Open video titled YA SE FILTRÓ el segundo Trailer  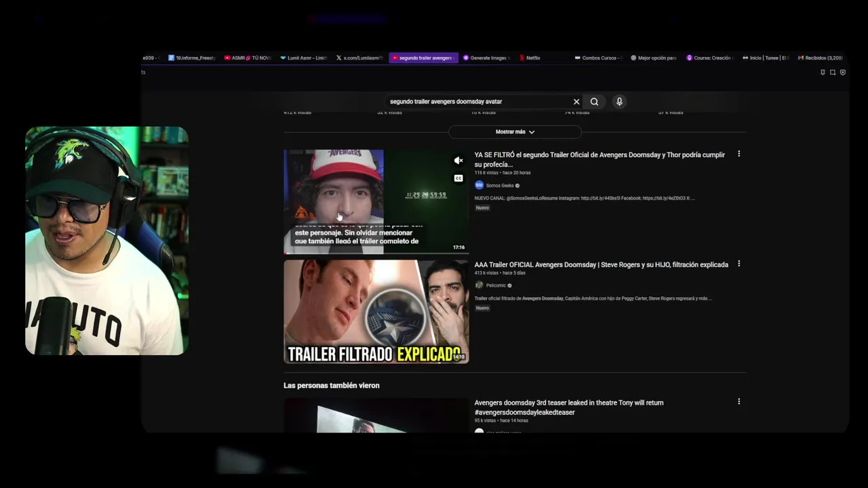pyautogui.click(x=599, y=159)
